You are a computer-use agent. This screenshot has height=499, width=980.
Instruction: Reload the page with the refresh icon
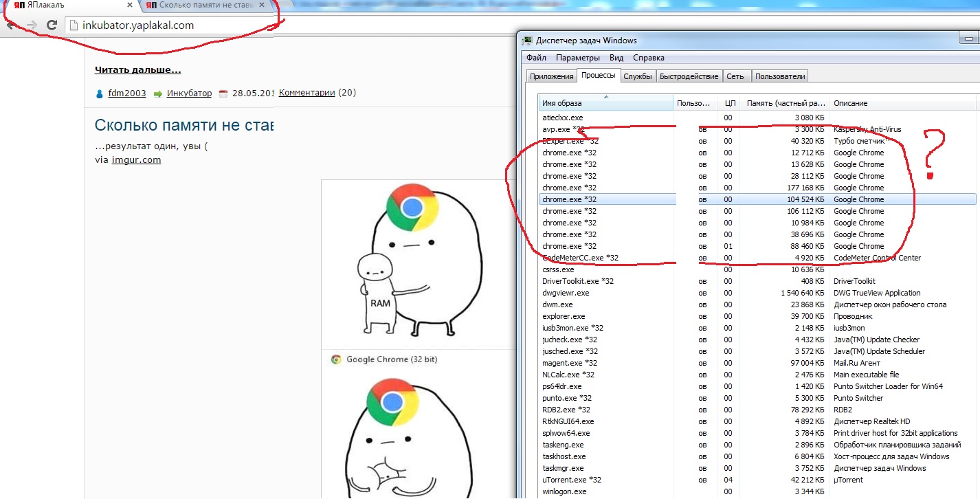(52, 25)
